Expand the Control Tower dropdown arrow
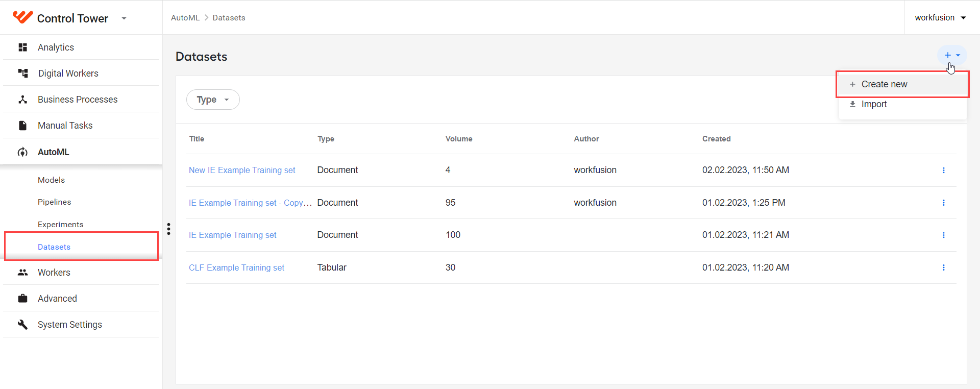This screenshot has width=980, height=389. coord(124,18)
